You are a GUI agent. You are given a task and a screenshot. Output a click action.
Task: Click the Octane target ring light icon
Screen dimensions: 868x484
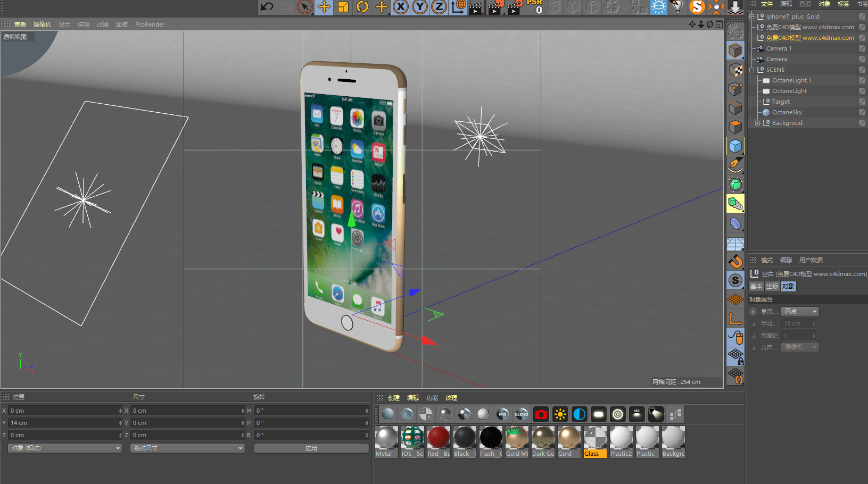coord(617,414)
